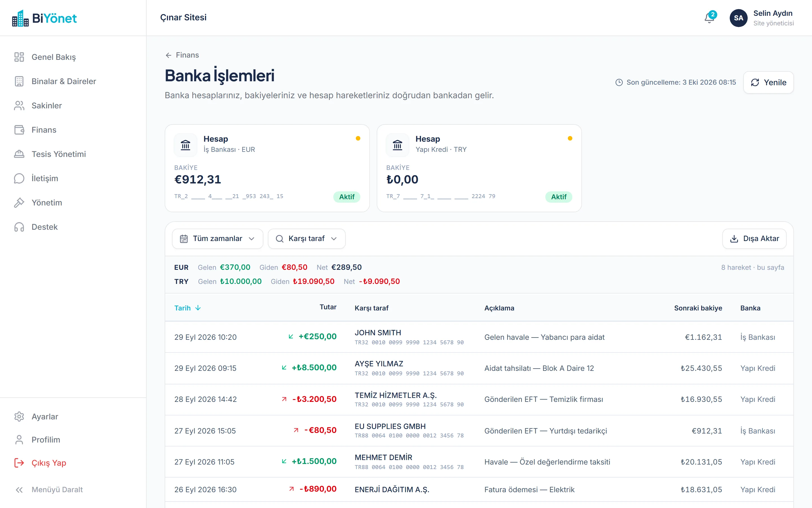Select the Yapı Kredi balance ₺0,00
812x508 pixels.
[x=402, y=179]
